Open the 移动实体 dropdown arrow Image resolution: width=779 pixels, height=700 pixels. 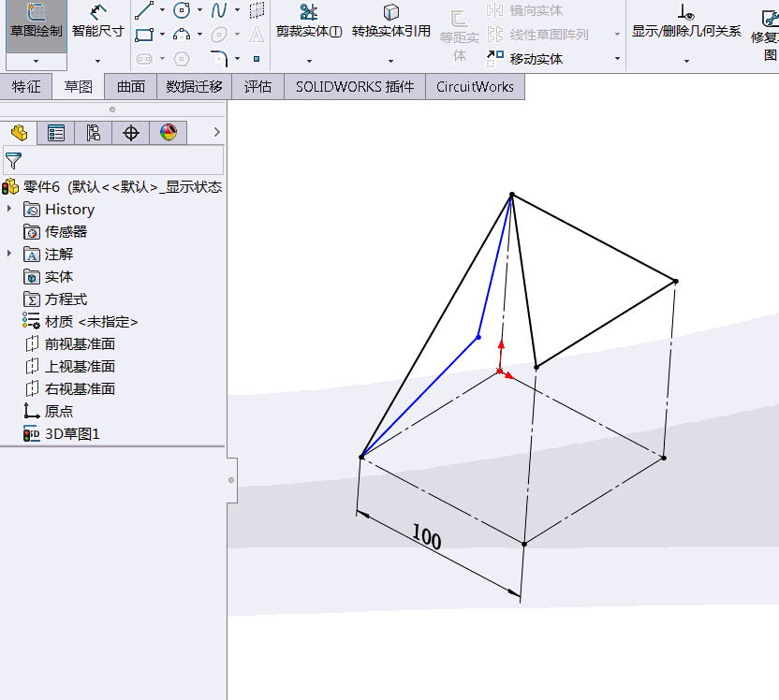click(x=617, y=59)
